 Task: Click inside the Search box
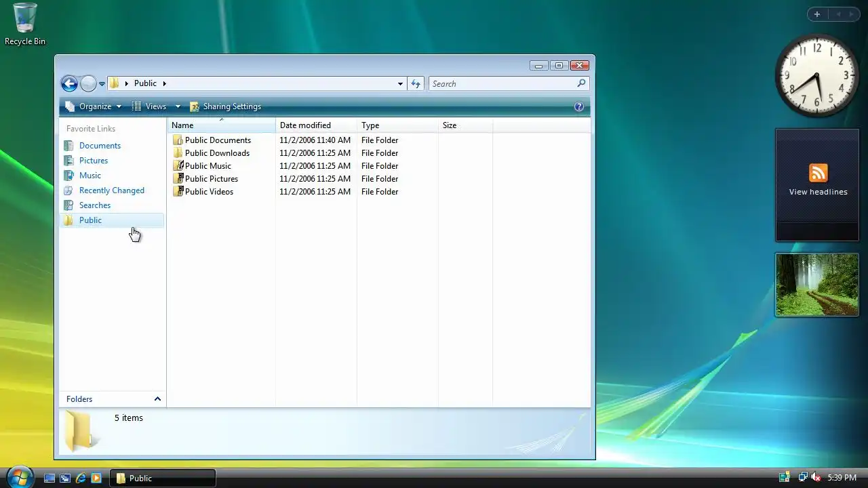(502, 83)
